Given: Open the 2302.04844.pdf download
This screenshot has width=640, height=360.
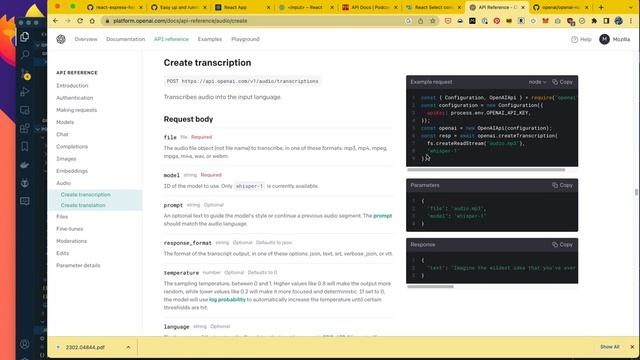Looking at the screenshot, I should [85, 347].
